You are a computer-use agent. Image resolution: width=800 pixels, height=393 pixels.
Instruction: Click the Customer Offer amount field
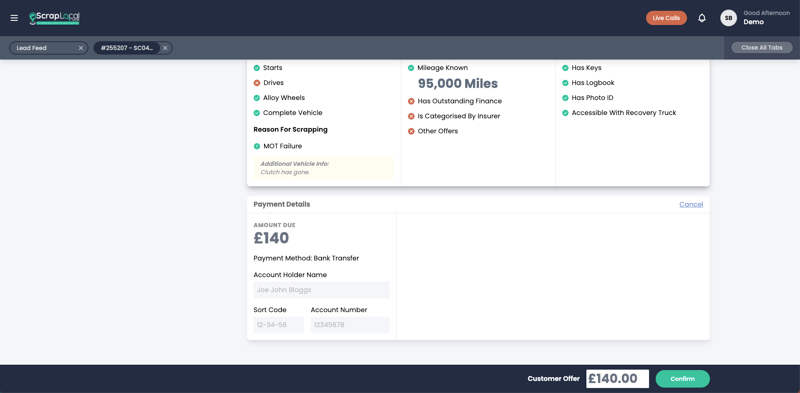tap(617, 379)
